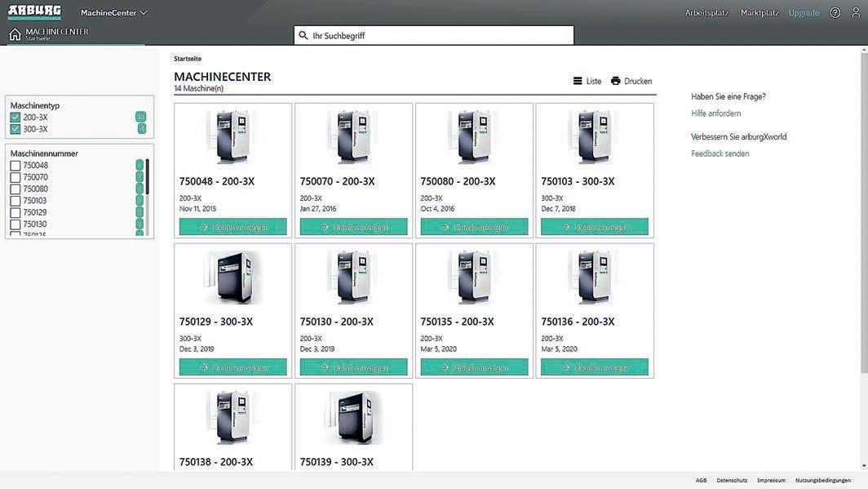Open the Impressum footer link
The height and width of the screenshot is (489, 868).
click(771, 481)
